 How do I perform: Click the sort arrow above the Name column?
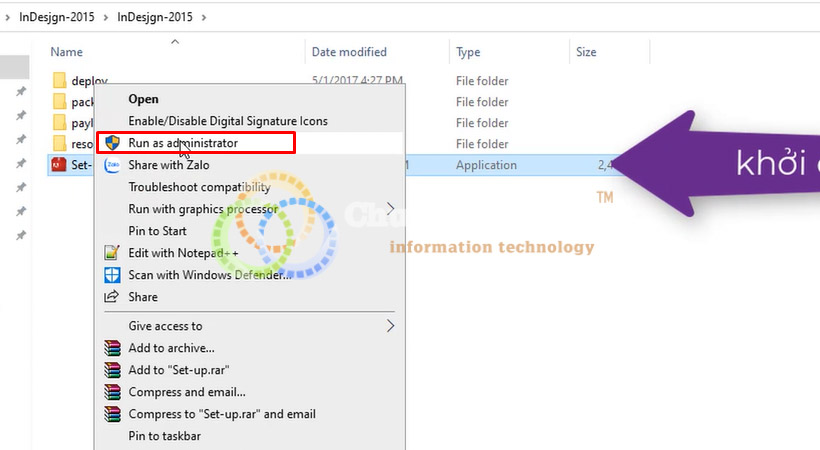[x=175, y=41]
